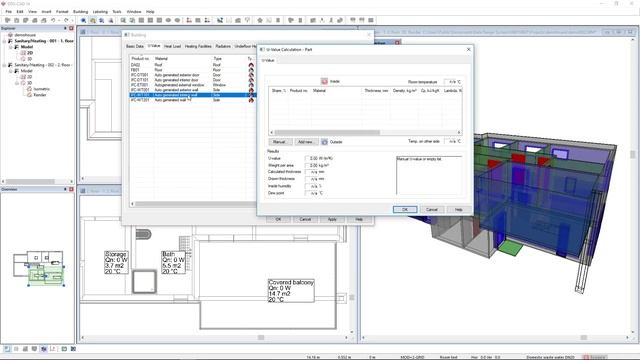640x360 pixels.
Task: Click the type icon of the DA02 Roof row
Action: pyautogui.click(x=251, y=65)
